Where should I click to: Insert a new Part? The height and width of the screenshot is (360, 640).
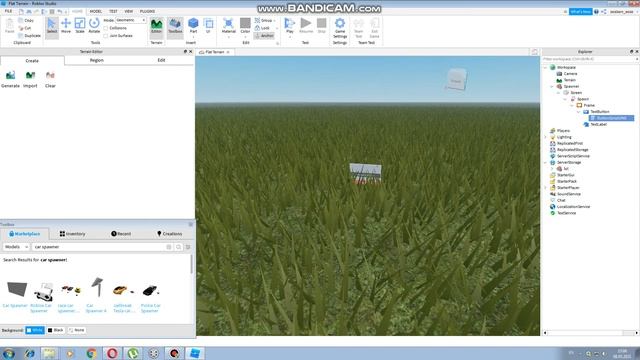193,26
